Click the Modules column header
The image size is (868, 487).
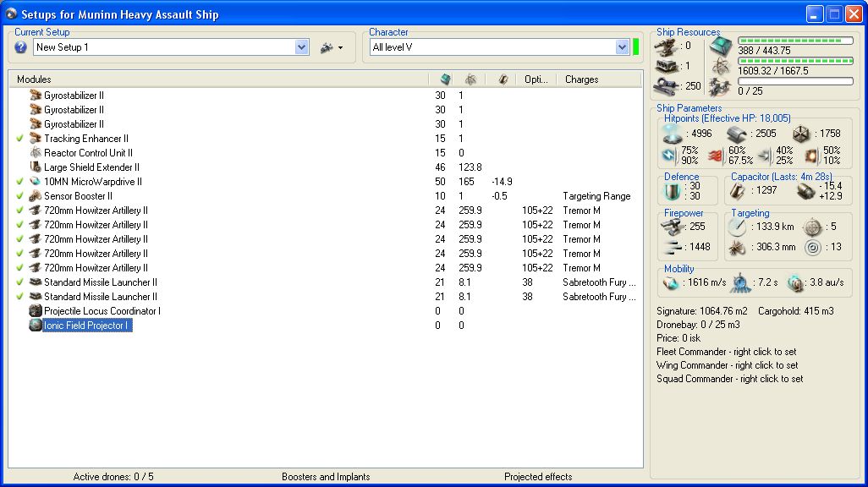pyautogui.click(x=218, y=79)
